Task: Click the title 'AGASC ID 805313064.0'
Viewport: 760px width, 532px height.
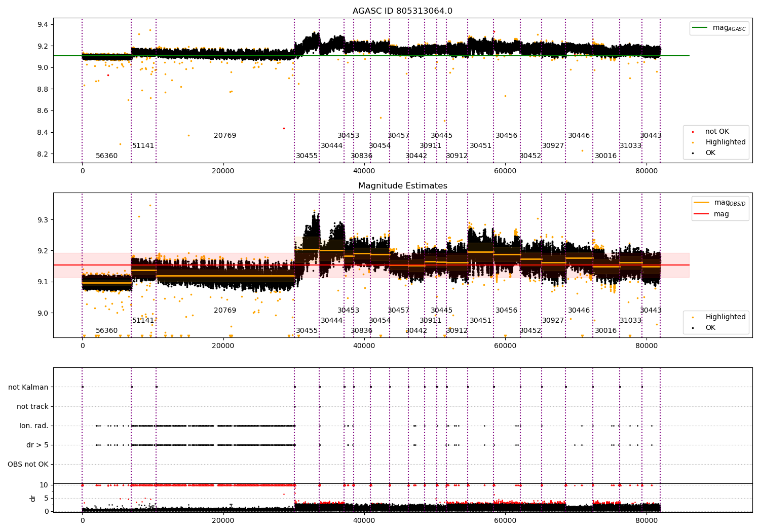Action: [x=402, y=11]
